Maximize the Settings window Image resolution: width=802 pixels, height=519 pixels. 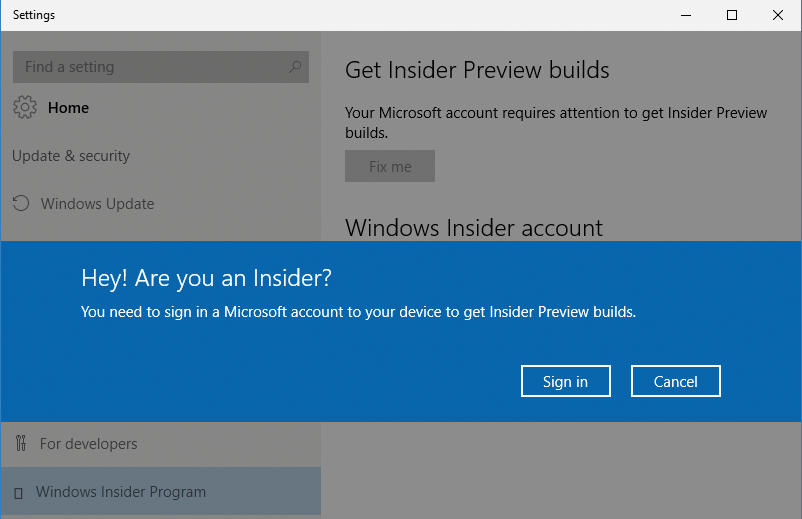pyautogui.click(x=732, y=15)
